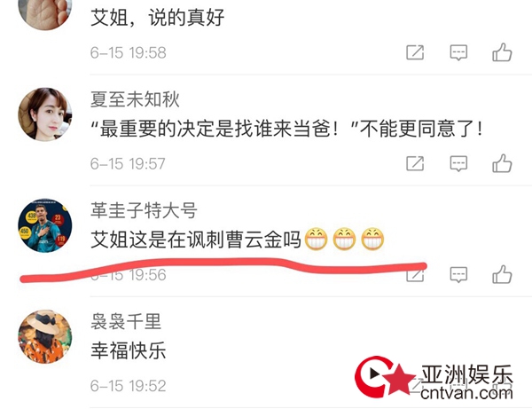Open the comment about 曹云金
Image resolution: width=532 pixels, height=409 pixels.
[x=238, y=240]
